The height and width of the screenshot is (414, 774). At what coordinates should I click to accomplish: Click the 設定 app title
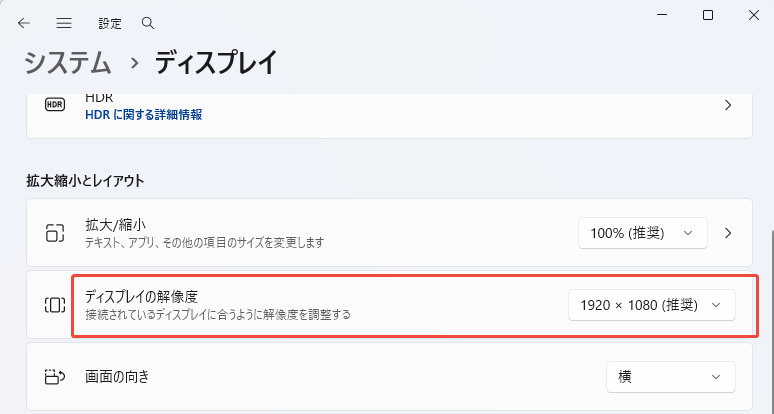[x=110, y=22]
